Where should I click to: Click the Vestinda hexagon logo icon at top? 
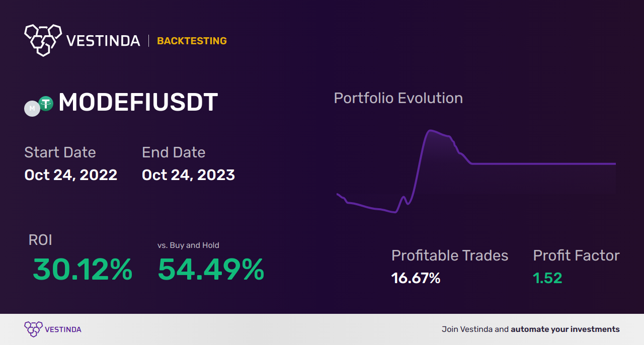click(43, 39)
